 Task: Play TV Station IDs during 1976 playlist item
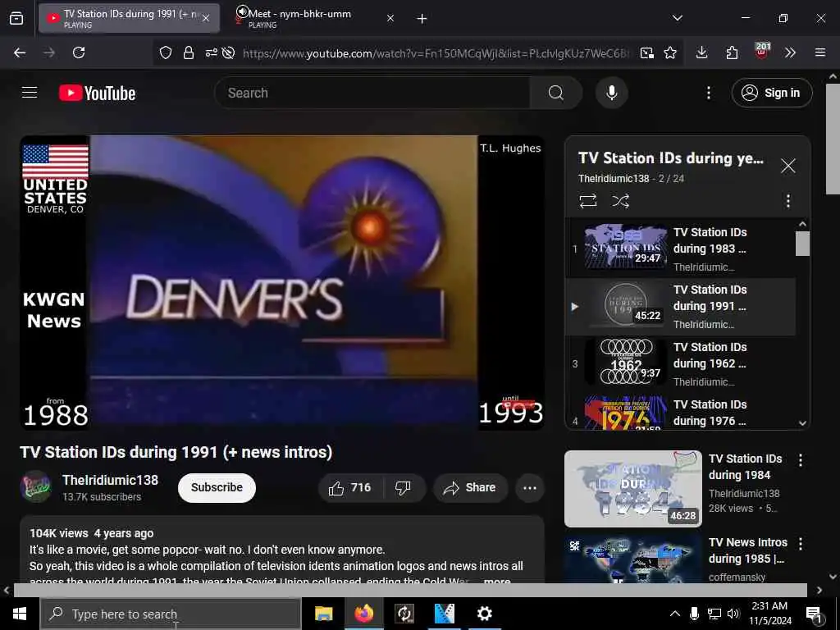680,412
